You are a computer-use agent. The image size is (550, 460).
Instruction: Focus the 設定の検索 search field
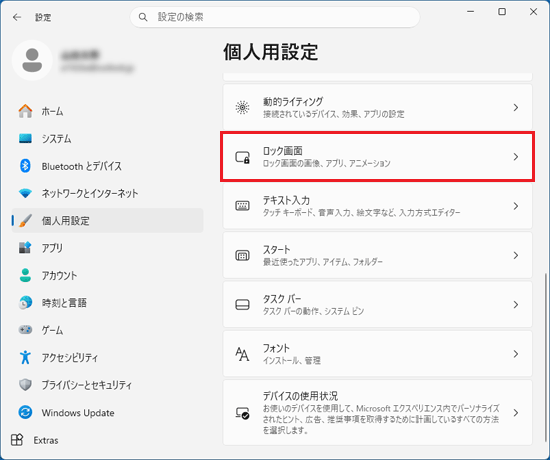275,17
